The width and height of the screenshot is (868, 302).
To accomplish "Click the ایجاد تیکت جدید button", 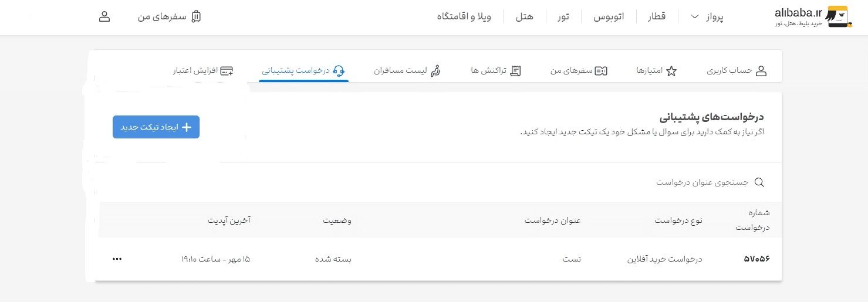I will click(x=156, y=127).
